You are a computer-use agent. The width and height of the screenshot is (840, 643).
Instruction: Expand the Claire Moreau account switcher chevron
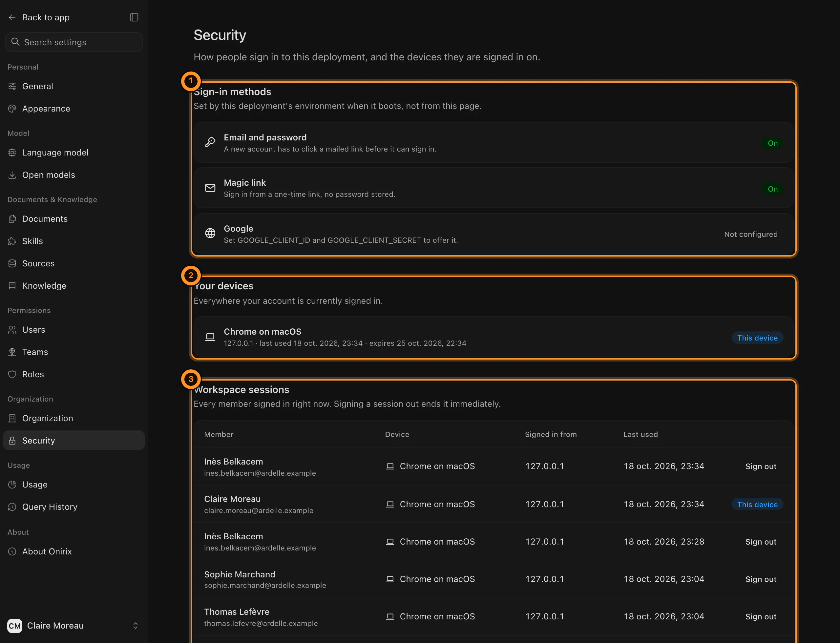point(135,625)
